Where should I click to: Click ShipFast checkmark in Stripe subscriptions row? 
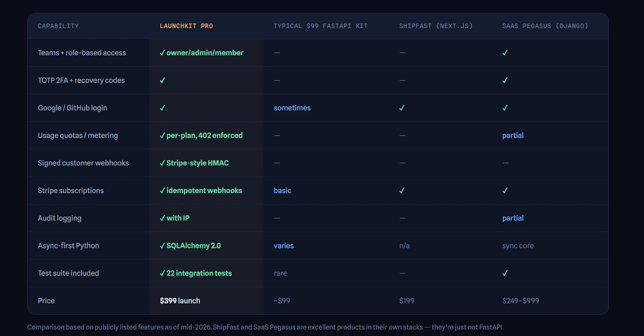pyautogui.click(x=402, y=191)
